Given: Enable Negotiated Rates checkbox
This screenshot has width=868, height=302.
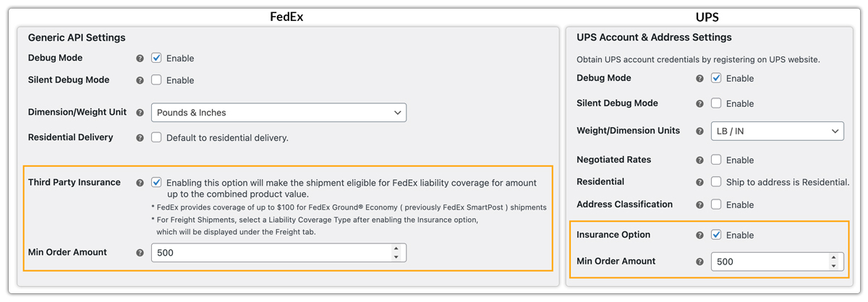Looking at the screenshot, I should coord(716,160).
